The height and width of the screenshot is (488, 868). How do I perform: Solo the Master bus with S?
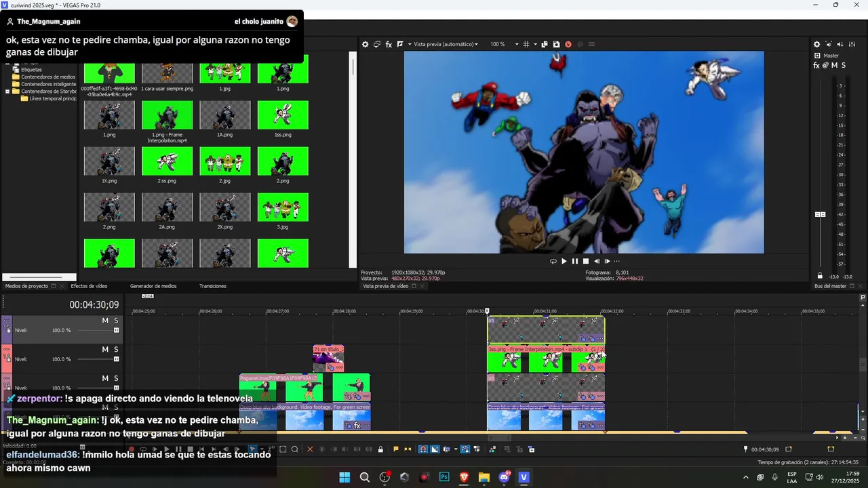843,65
